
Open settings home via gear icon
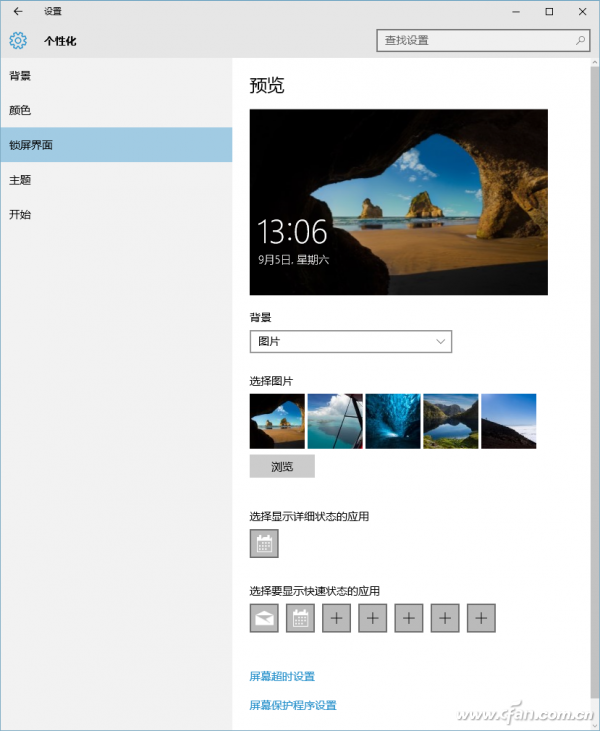coord(18,41)
